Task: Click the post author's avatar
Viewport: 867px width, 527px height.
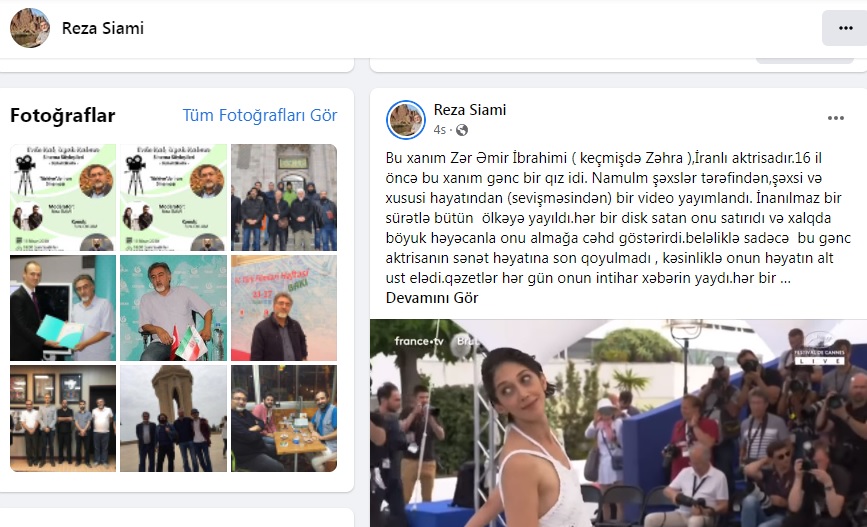Action: click(x=406, y=119)
